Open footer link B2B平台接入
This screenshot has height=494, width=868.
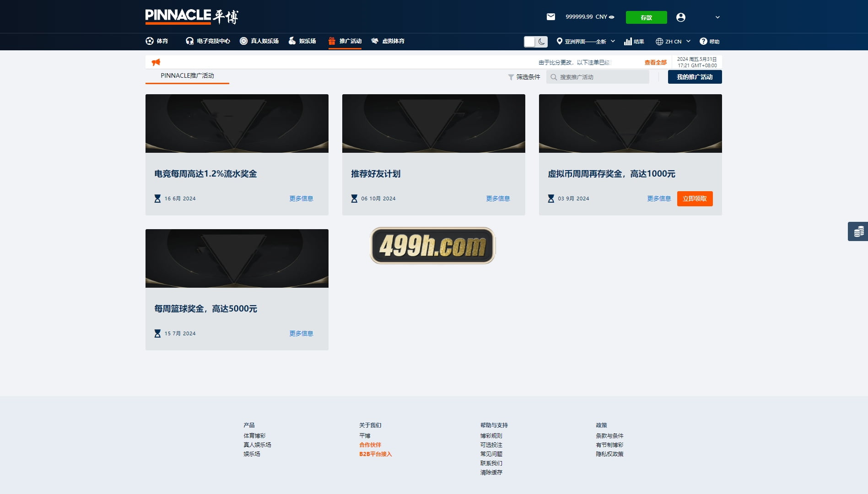click(x=376, y=454)
